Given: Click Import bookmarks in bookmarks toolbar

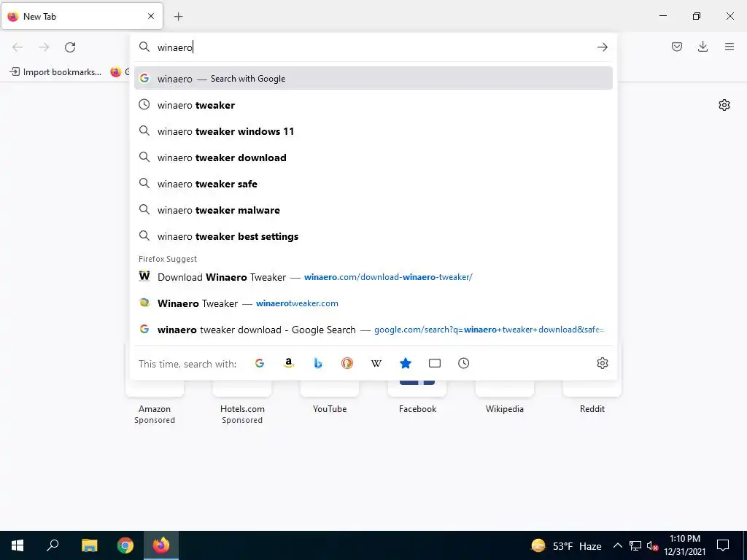Looking at the screenshot, I should click(x=55, y=72).
